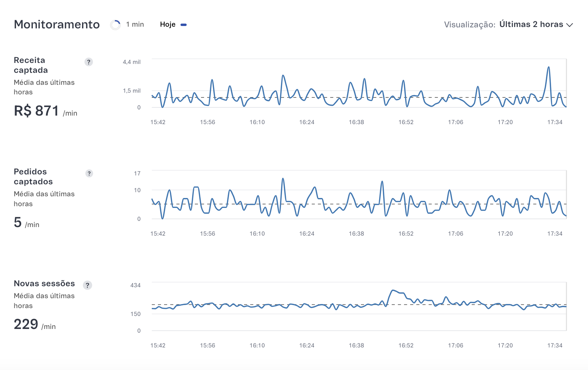Click the 16:52 tick on orders chart
Image resolution: width=588 pixels, height=370 pixels.
(x=406, y=234)
